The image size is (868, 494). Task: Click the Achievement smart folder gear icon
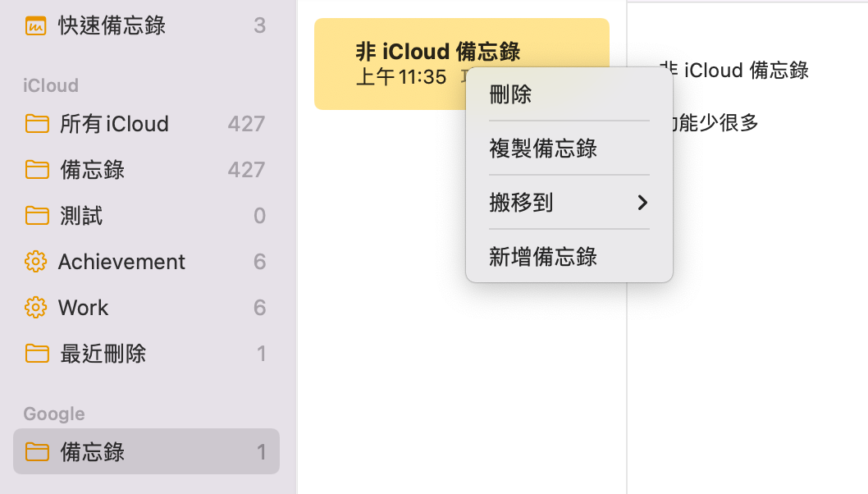coord(36,262)
